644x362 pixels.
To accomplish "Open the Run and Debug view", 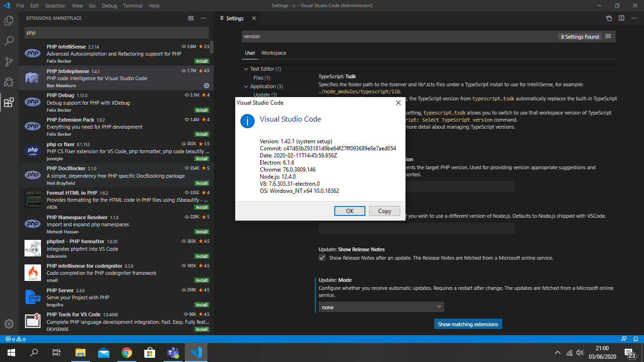I will (9, 82).
